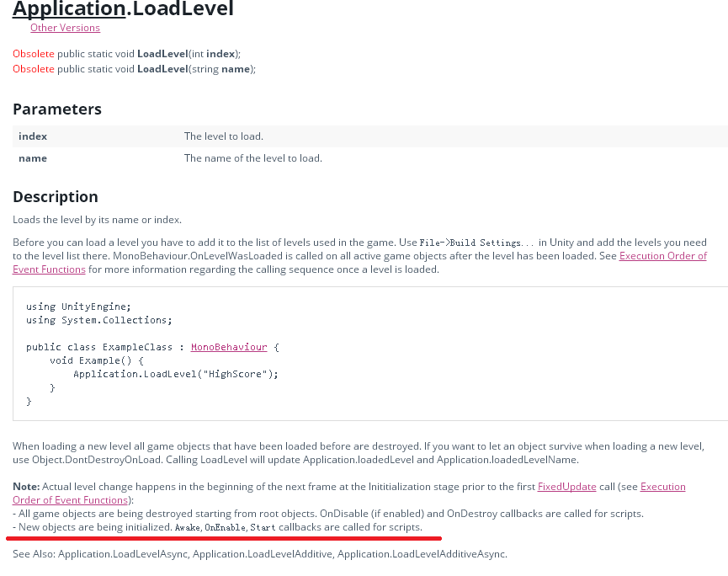The image size is (728, 576).
Task: Click the LoadLevel(int index) signature text
Action: coord(189,54)
